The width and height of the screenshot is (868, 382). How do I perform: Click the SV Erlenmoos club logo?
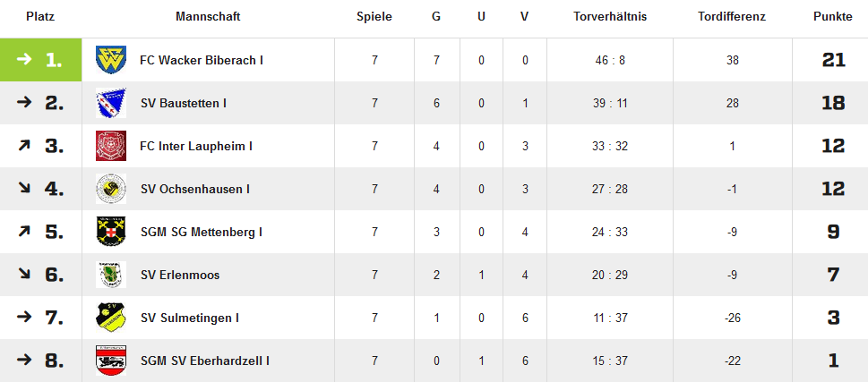(x=111, y=275)
